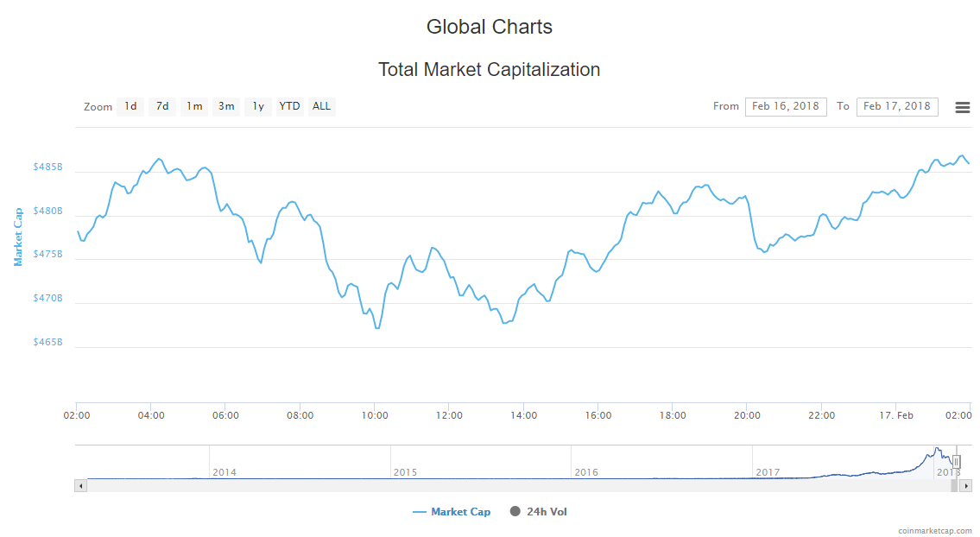Click the left arrow on navigator scrollbar

pyautogui.click(x=81, y=485)
